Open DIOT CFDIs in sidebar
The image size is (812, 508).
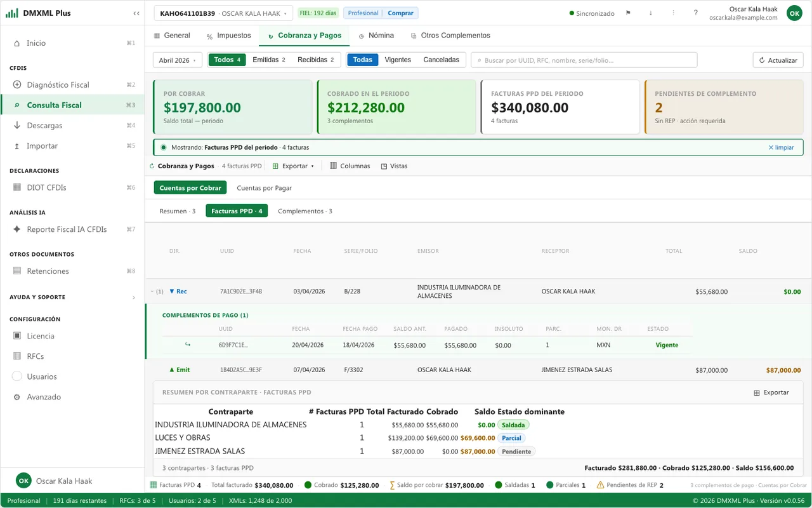pyautogui.click(x=72, y=187)
